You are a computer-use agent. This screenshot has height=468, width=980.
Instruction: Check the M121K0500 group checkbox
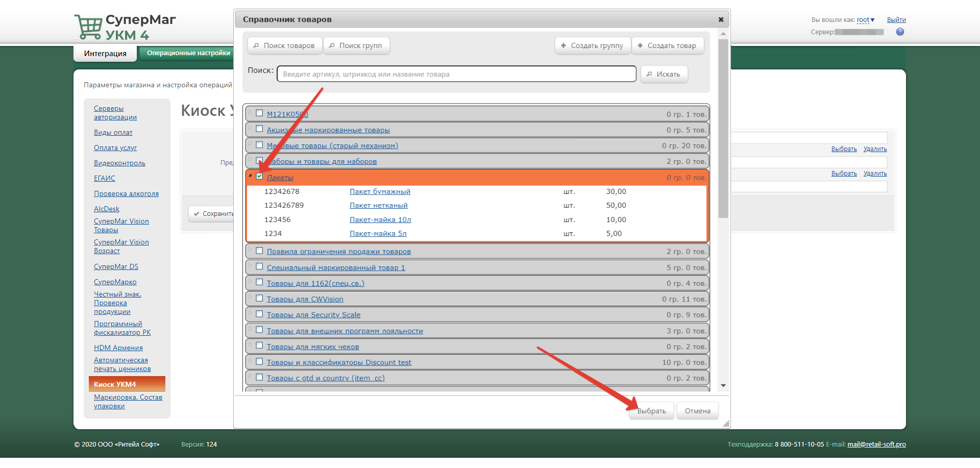pos(259,113)
